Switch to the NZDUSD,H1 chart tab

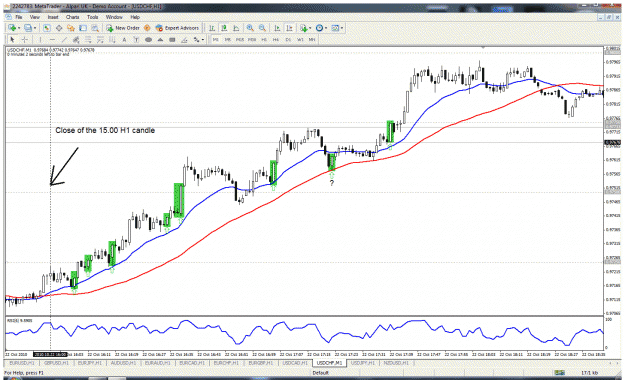coord(396,363)
